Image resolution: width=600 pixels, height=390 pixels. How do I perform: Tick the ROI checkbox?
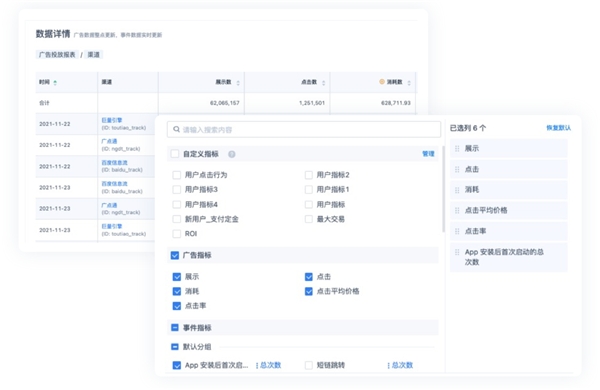click(177, 233)
